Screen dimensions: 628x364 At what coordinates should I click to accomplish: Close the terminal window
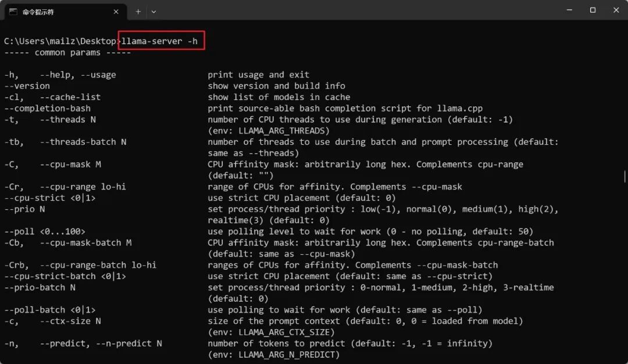tap(616, 10)
